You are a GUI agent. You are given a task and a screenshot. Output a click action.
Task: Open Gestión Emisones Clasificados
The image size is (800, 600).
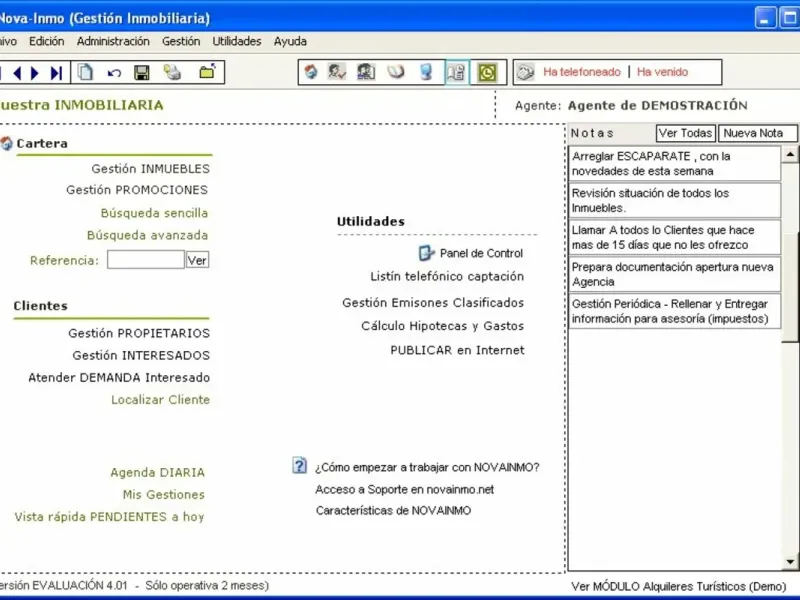pos(433,303)
